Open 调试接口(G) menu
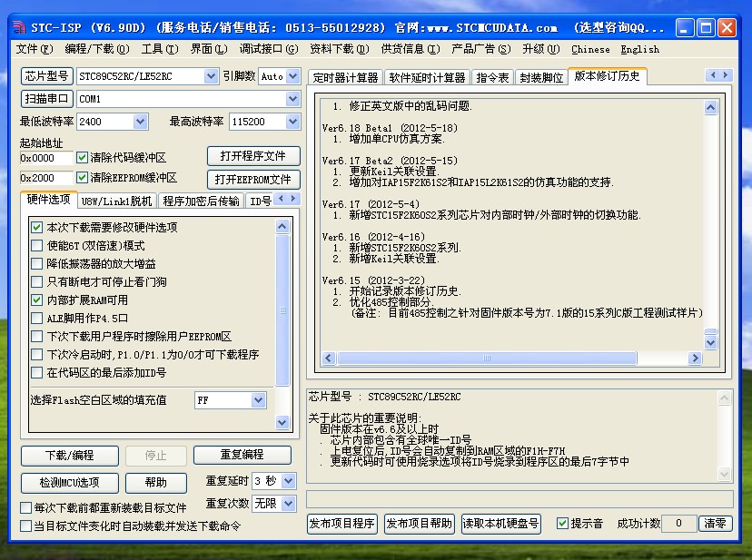 coord(269,49)
